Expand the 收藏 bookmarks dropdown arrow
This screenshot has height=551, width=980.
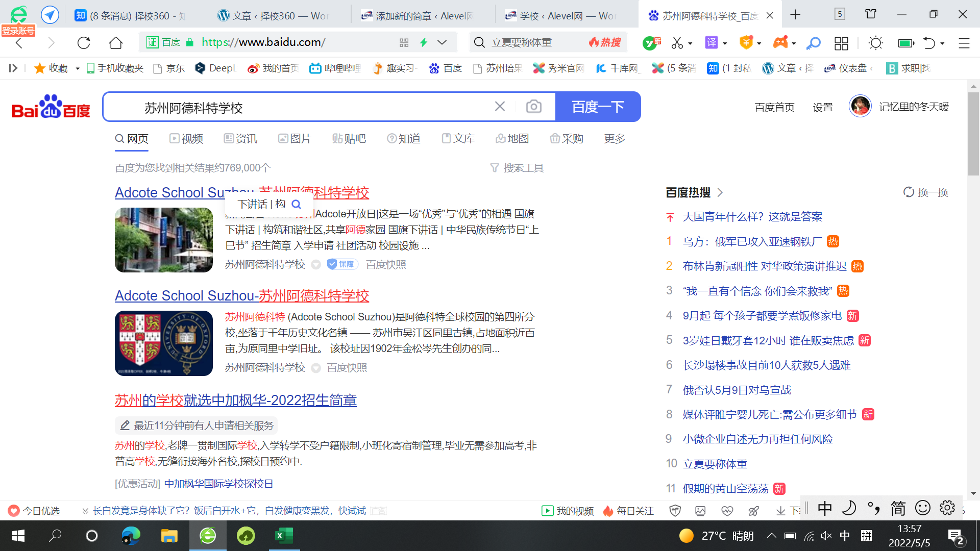(78, 68)
